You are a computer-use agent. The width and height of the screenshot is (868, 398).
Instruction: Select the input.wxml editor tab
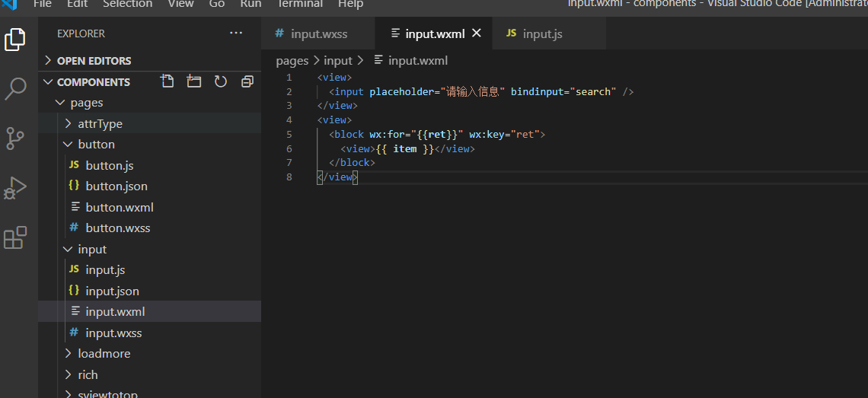[x=435, y=33]
